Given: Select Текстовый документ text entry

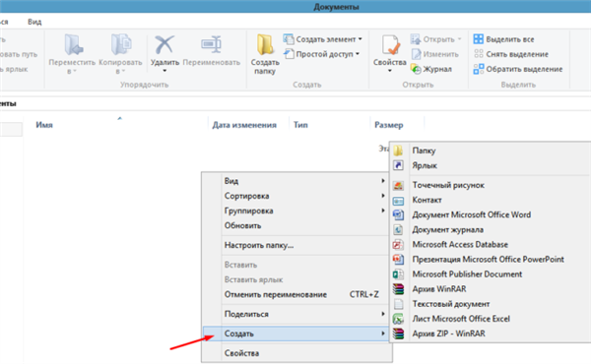Looking at the screenshot, I should [451, 304].
